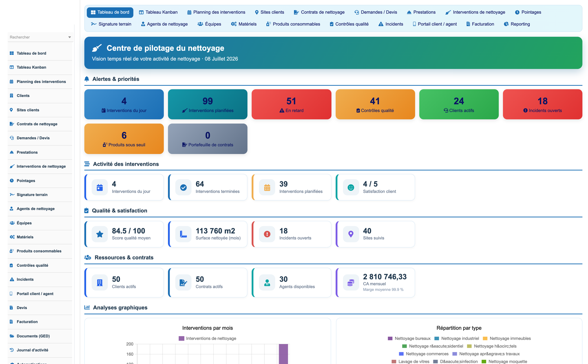Click the clock icon beside sidebar Pointages
Screen dimensions: 588x364
(x=12, y=180)
